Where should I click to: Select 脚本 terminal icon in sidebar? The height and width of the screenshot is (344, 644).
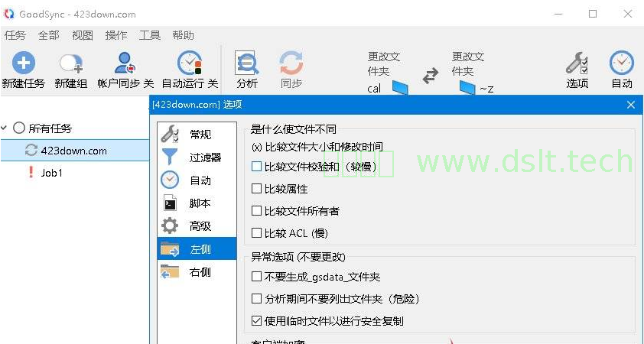click(170, 203)
